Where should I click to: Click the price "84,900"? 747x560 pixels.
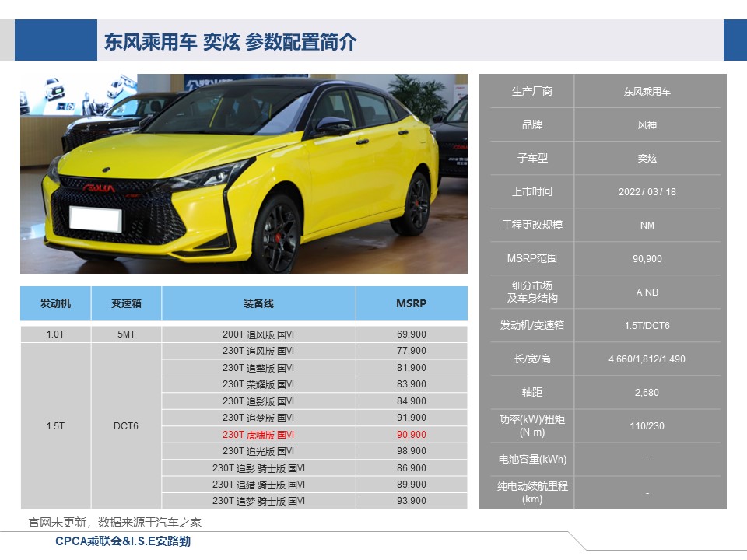click(412, 401)
